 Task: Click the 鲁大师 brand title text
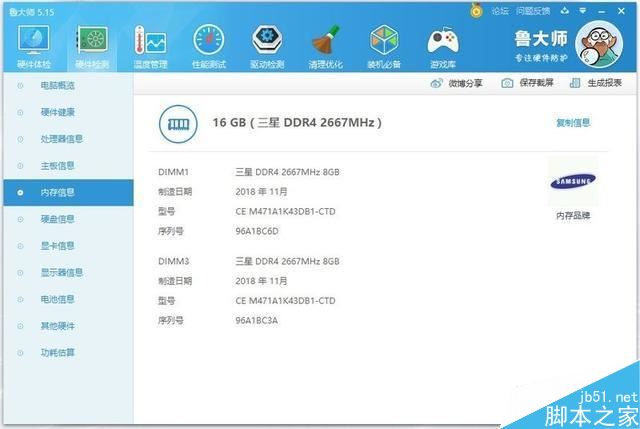(541, 39)
